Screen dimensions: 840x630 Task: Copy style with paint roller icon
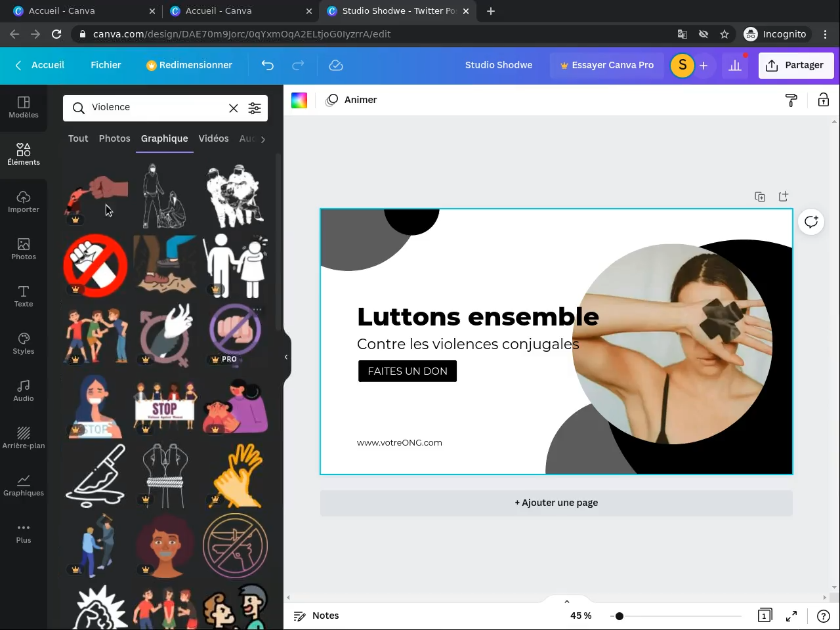[791, 100]
